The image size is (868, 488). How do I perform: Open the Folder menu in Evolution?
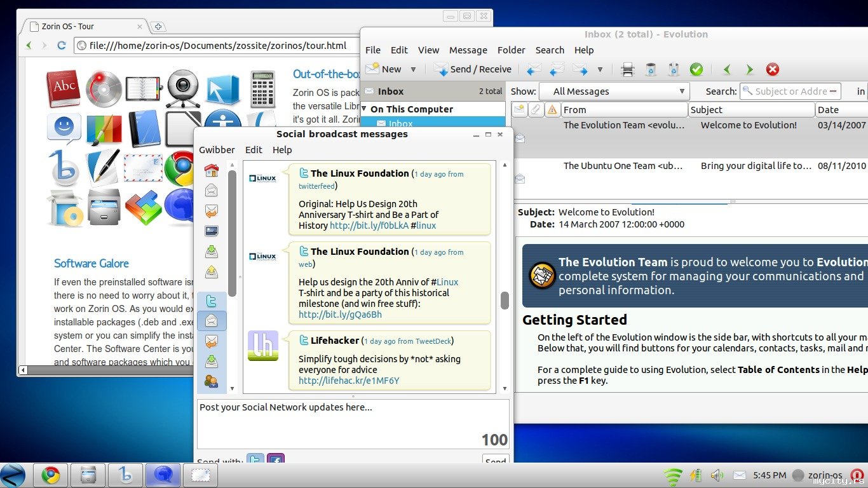click(x=512, y=50)
